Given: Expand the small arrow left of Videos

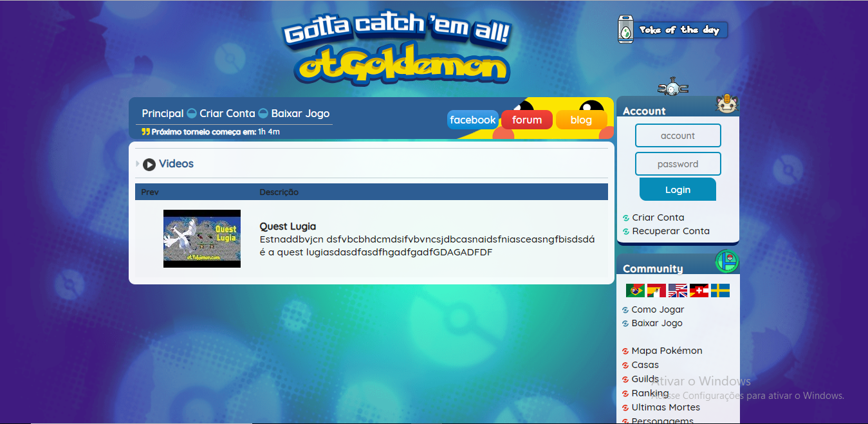Looking at the screenshot, I should coord(138,164).
